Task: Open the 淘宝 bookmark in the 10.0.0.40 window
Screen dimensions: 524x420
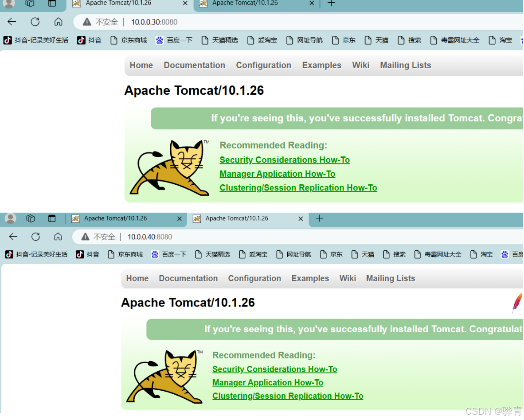Action: tap(481, 255)
